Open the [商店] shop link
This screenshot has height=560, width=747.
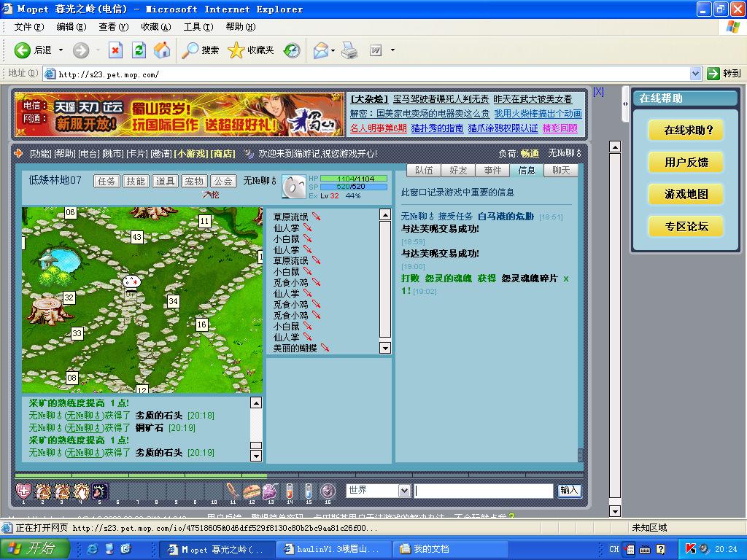click(223, 153)
